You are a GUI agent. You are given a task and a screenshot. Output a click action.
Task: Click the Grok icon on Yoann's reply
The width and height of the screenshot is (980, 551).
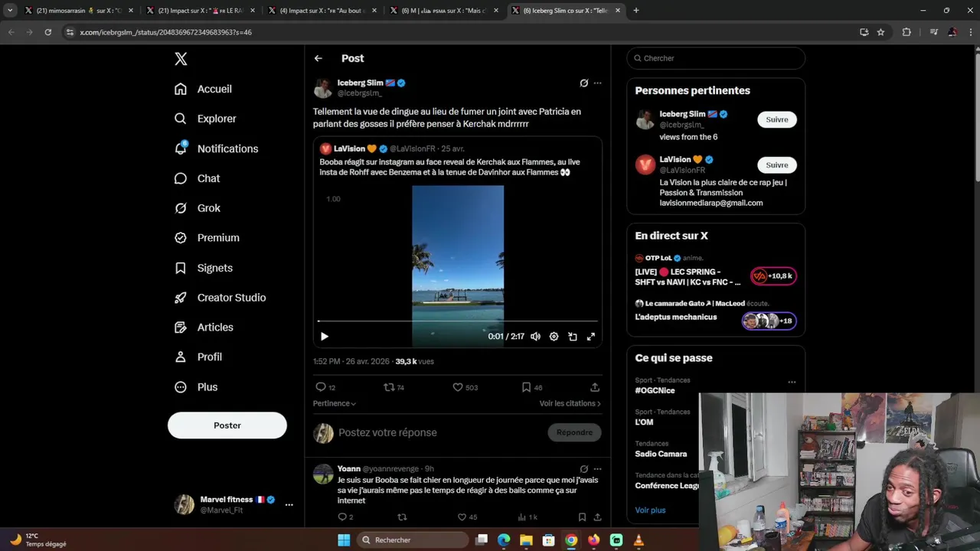click(583, 469)
